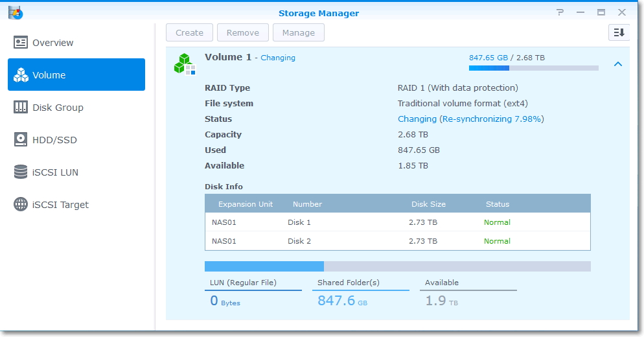
Task: Select the iSCSI LUN menu item
Action: (76, 172)
